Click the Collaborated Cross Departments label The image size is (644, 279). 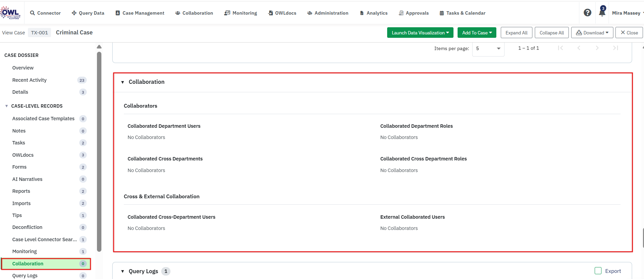click(x=165, y=159)
